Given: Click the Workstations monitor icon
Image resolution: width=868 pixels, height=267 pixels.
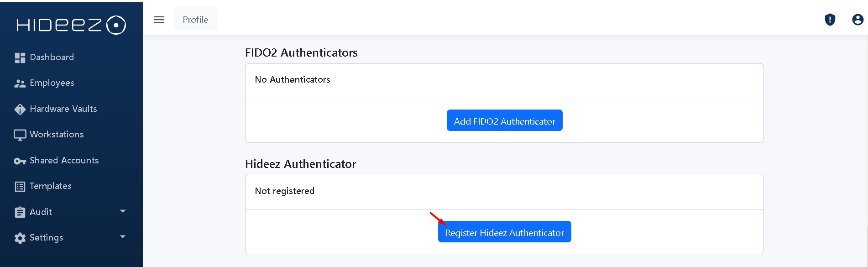Looking at the screenshot, I should 20,135.
